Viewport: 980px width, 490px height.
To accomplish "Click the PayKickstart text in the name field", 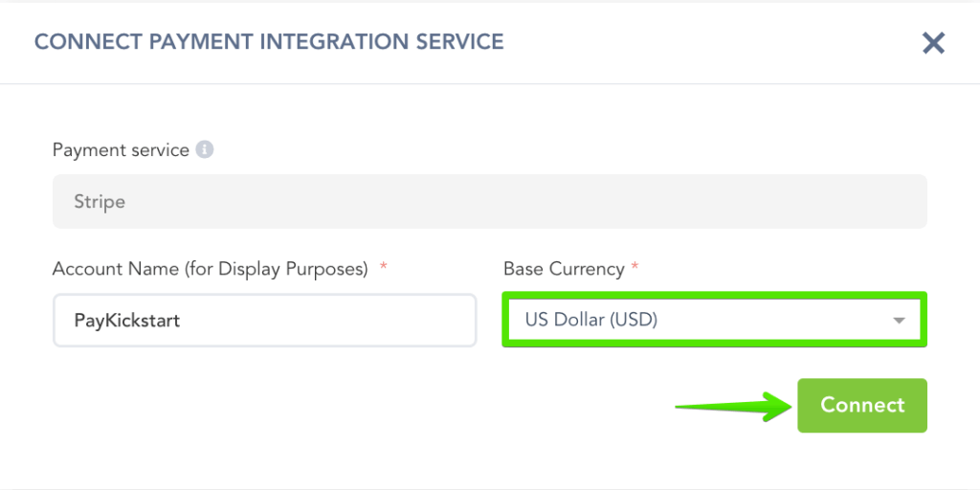I will (127, 321).
